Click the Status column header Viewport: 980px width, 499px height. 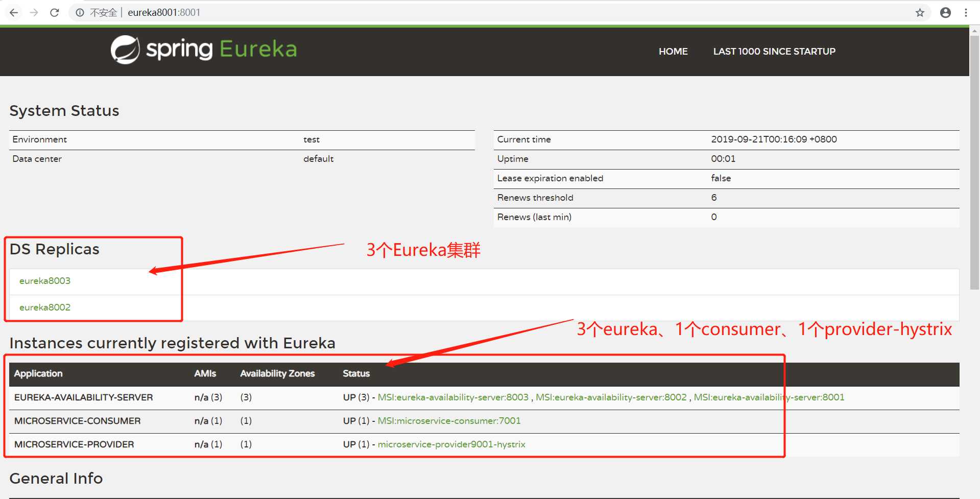point(356,373)
